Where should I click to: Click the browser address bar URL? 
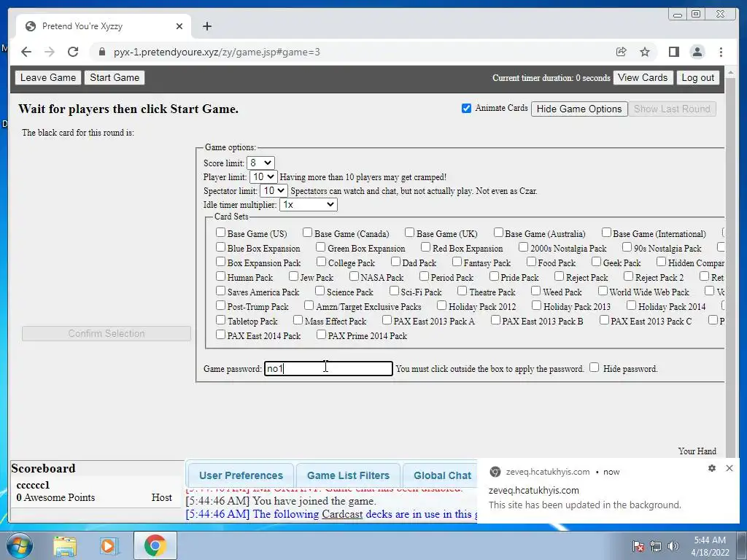tap(217, 52)
